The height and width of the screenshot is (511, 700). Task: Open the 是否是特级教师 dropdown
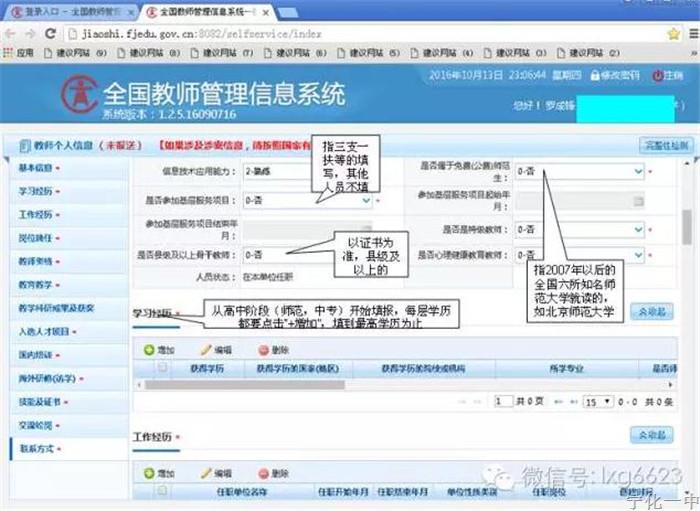579,230
